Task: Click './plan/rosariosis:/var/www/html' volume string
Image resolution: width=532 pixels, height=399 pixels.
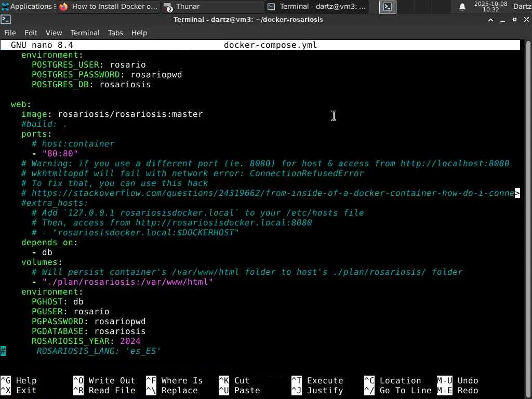Action: [128, 282]
